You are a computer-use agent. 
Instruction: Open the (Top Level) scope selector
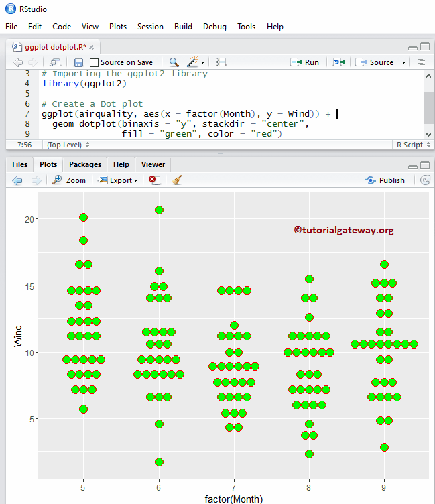point(67,145)
